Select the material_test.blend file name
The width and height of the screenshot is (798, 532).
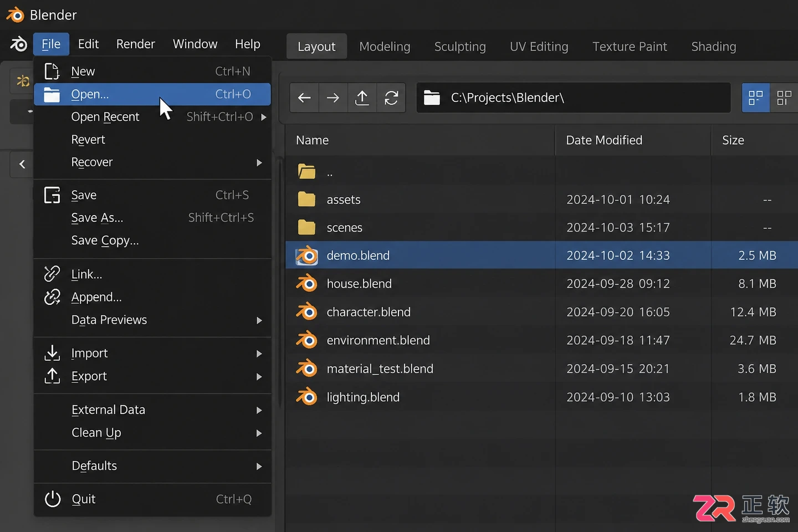(x=380, y=369)
